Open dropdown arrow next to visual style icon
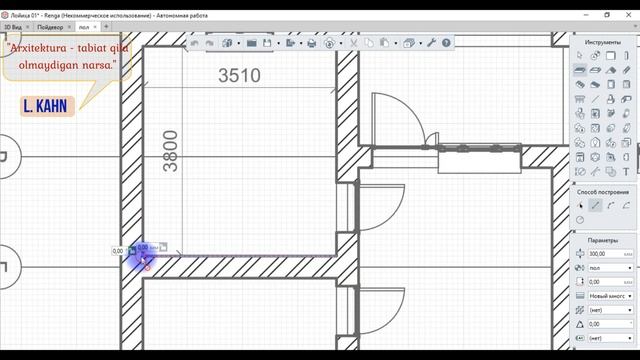This screenshot has height=360, width=640. click(420, 43)
